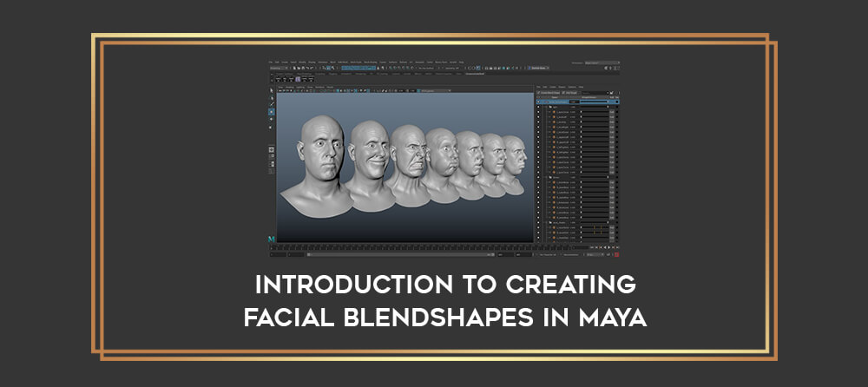Click the weight value field of highlighted row

[574, 102]
